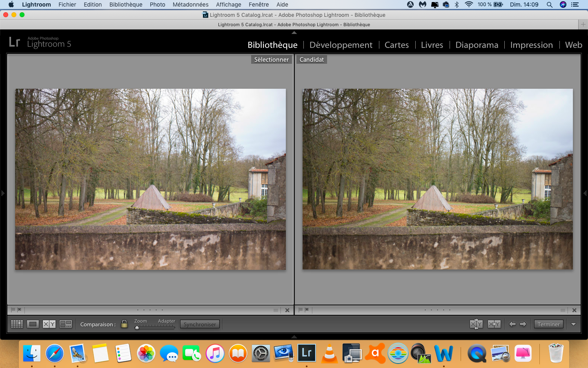Screen dimensions: 588x368
Task: Click the Zoom slider handle
Action: point(137,328)
